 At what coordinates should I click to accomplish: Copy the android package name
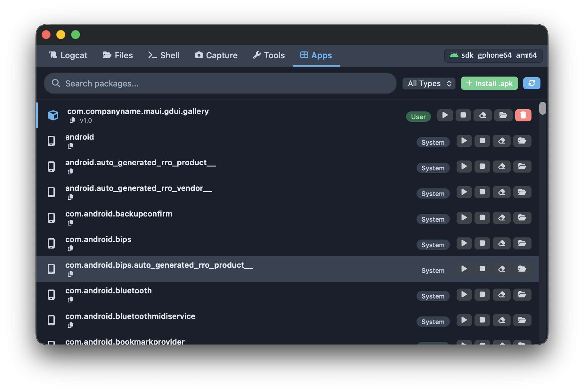click(x=70, y=146)
